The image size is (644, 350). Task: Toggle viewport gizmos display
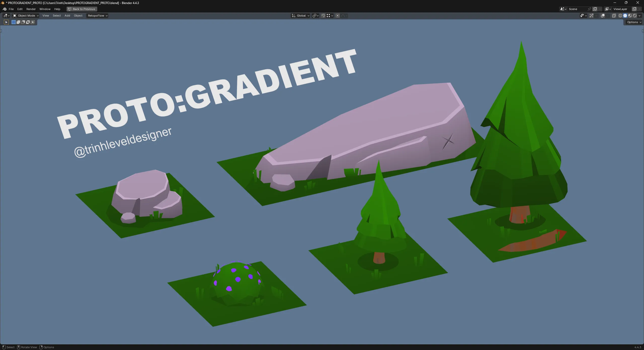[591, 16]
